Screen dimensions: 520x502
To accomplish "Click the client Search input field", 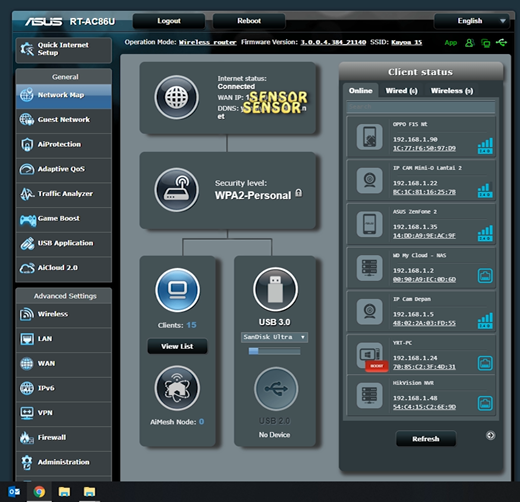I will tap(421, 107).
